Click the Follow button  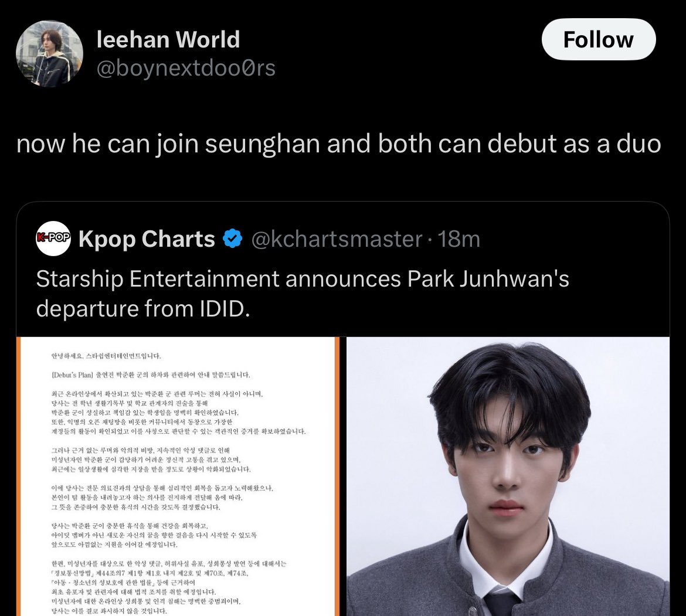tap(599, 39)
